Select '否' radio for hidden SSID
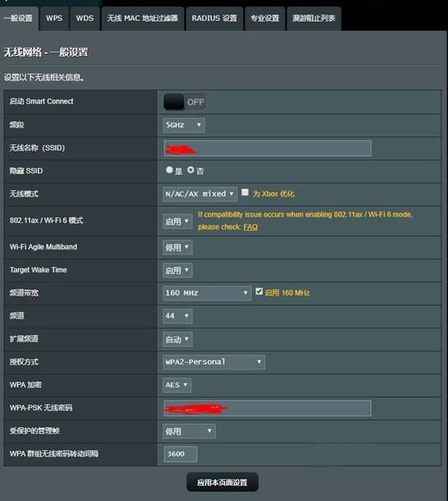The height and width of the screenshot is (501, 448). tap(190, 170)
